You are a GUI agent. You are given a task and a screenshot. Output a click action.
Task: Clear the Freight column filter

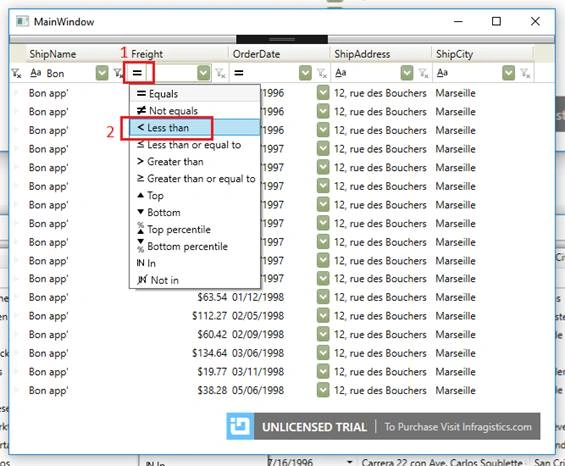point(221,73)
